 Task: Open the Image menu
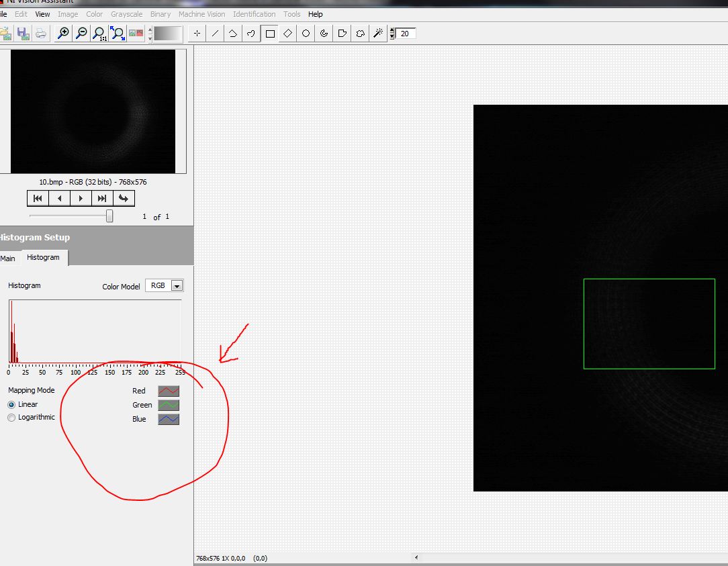68,14
